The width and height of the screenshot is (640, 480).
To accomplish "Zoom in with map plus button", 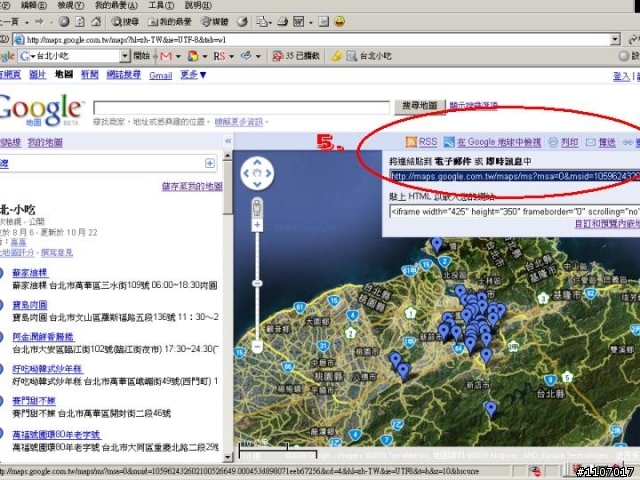I will (x=257, y=225).
